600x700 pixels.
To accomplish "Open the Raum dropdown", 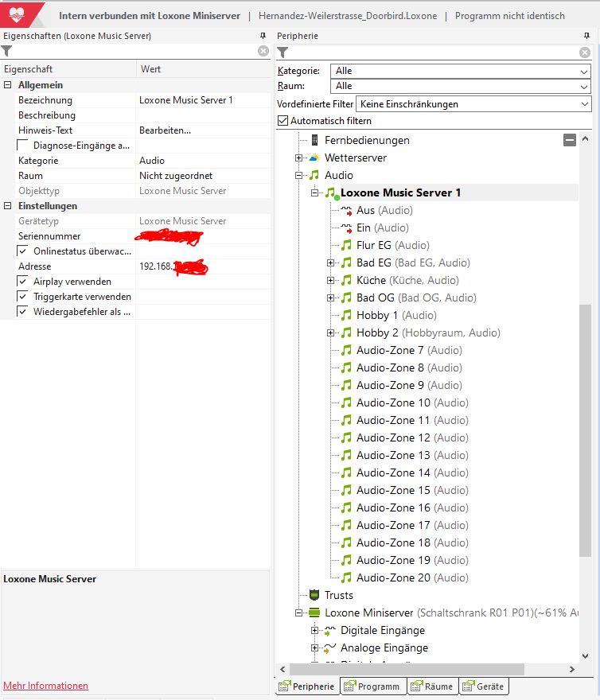I will coord(460,86).
